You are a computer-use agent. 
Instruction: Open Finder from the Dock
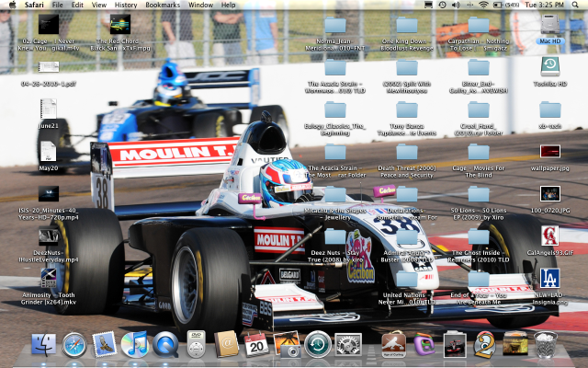(44, 344)
